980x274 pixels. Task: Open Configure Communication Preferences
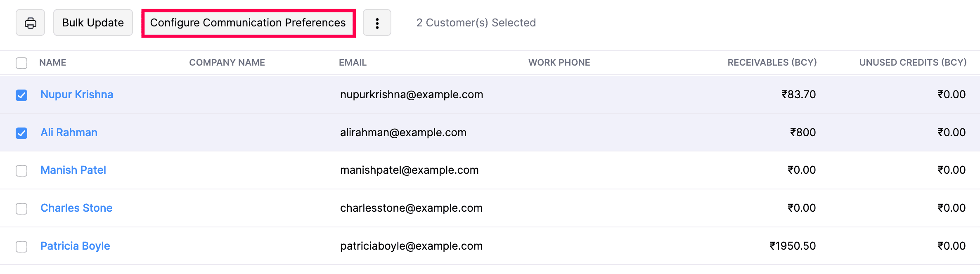point(248,24)
